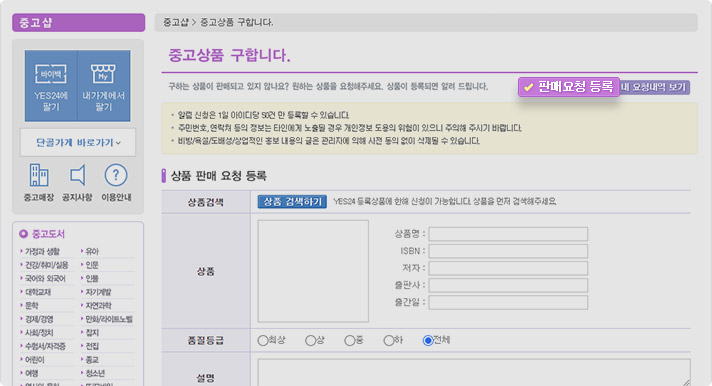Click the purple bullet icon beside 중고도서
712x386 pixels.
click(x=23, y=234)
